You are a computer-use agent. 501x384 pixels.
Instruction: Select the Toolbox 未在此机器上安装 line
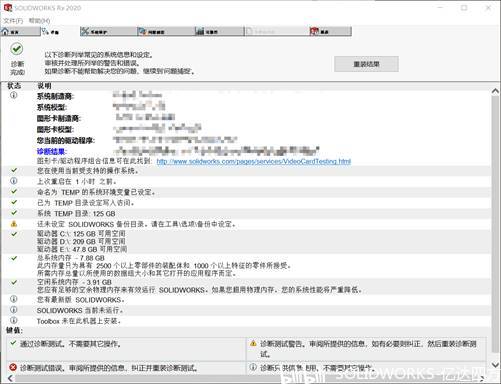pos(79,321)
